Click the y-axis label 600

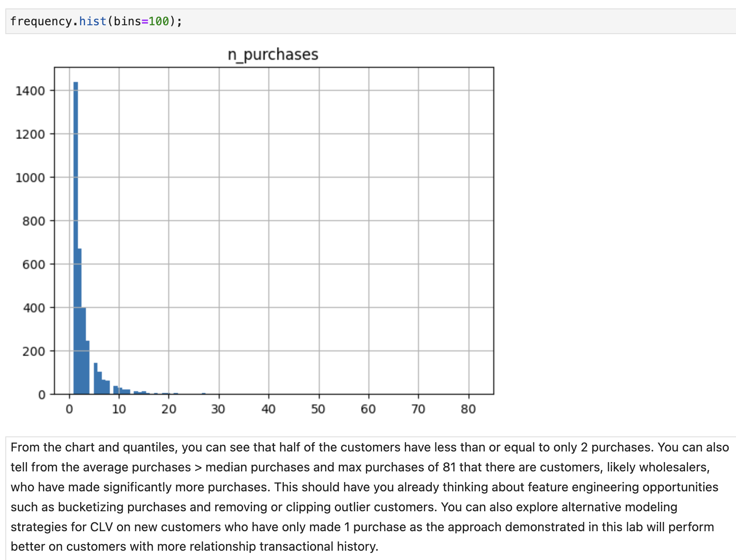coord(34,264)
